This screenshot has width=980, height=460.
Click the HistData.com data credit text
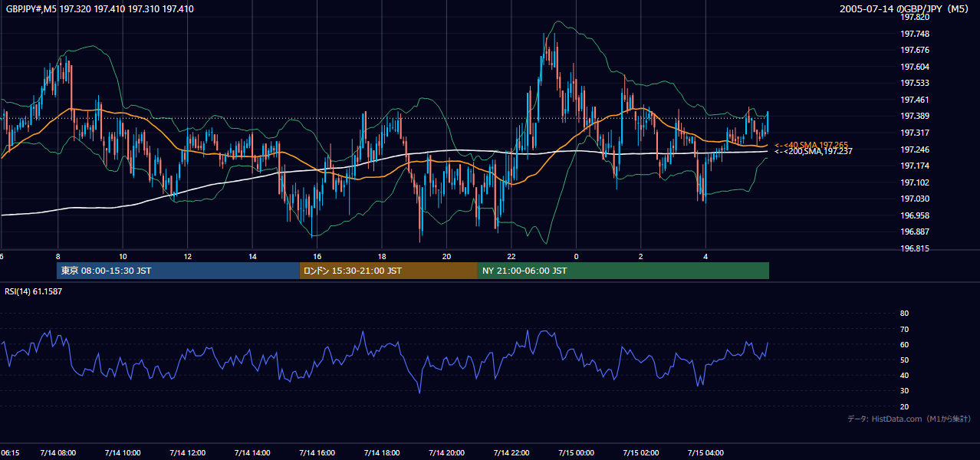pyautogui.click(x=909, y=419)
